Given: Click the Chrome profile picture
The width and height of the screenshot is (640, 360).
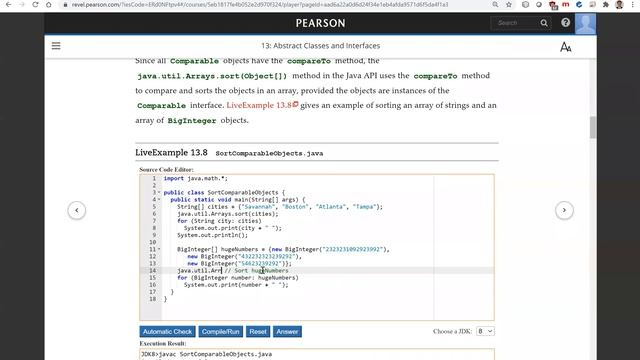Looking at the screenshot, I should coord(619,4).
